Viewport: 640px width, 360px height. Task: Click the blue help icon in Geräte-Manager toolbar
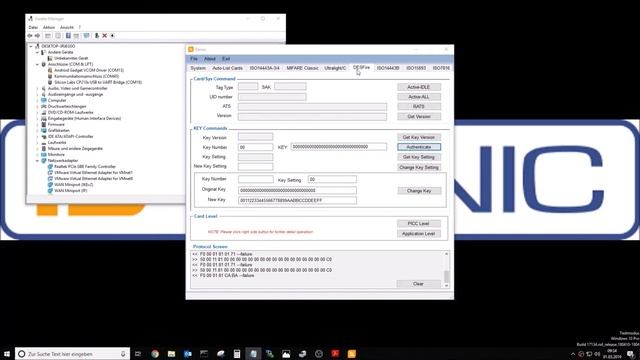68,36
